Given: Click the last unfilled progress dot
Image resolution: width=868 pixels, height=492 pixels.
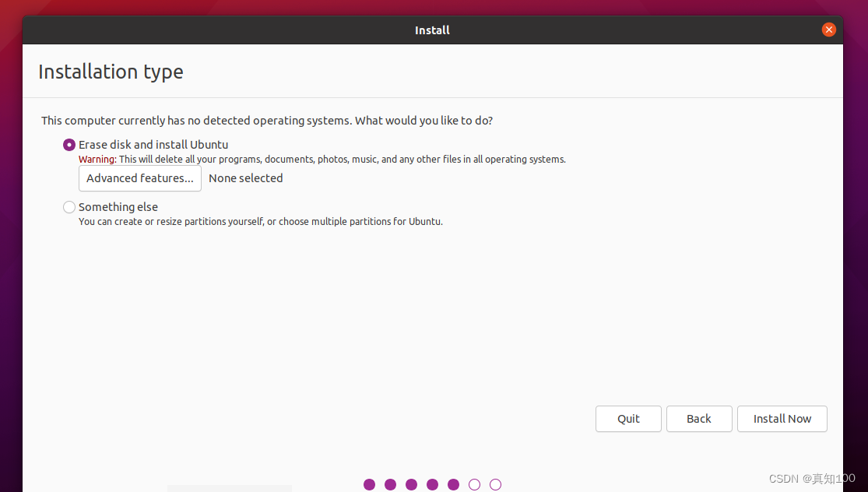Looking at the screenshot, I should tap(495, 484).
